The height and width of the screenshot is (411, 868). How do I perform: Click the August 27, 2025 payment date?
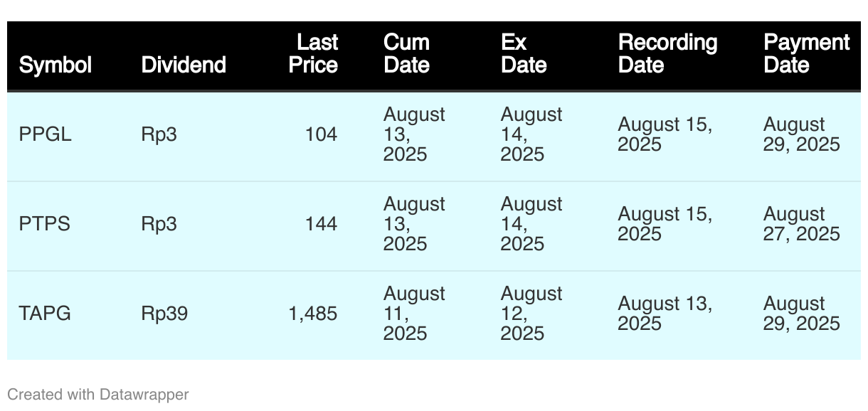coord(802,224)
